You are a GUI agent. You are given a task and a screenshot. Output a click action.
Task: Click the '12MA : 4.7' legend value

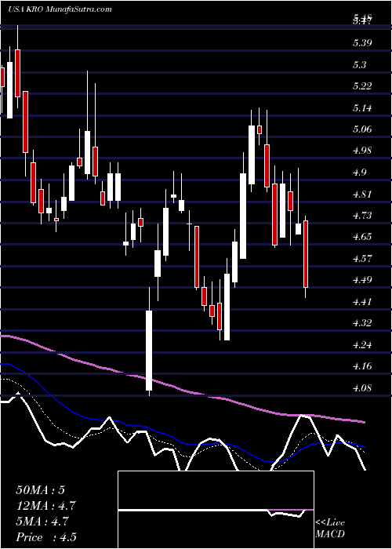click(46, 506)
